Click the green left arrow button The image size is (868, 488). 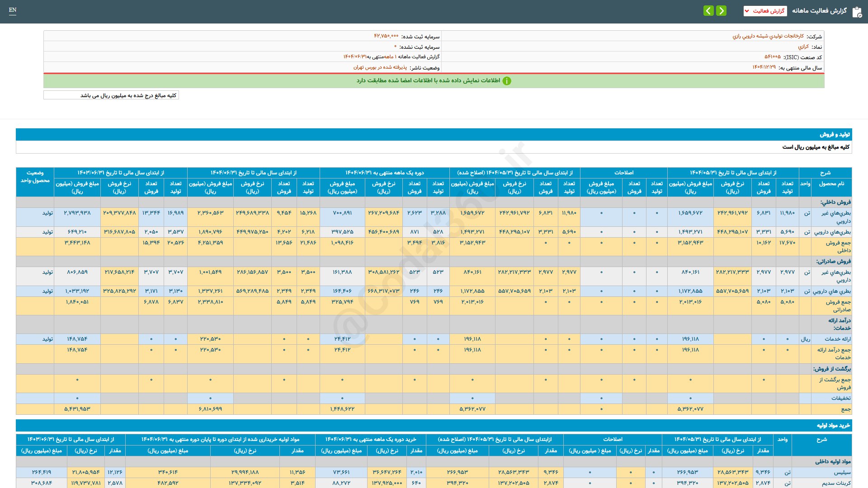[708, 11]
